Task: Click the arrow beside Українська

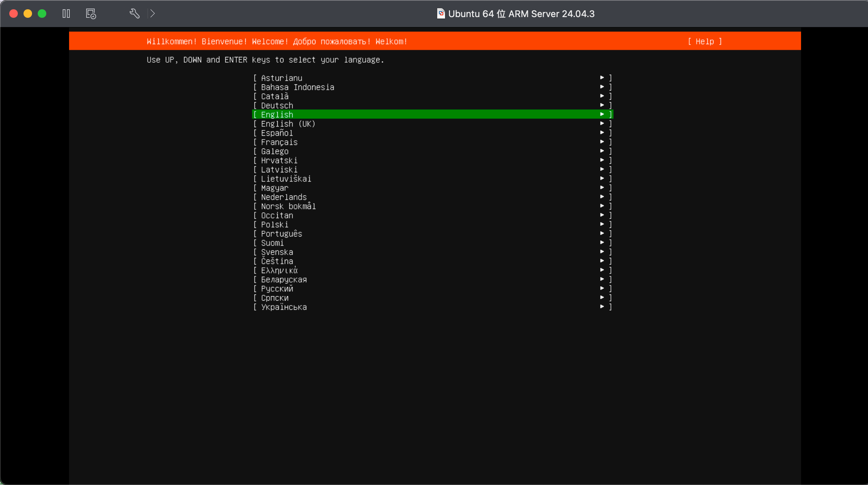Action: click(602, 307)
